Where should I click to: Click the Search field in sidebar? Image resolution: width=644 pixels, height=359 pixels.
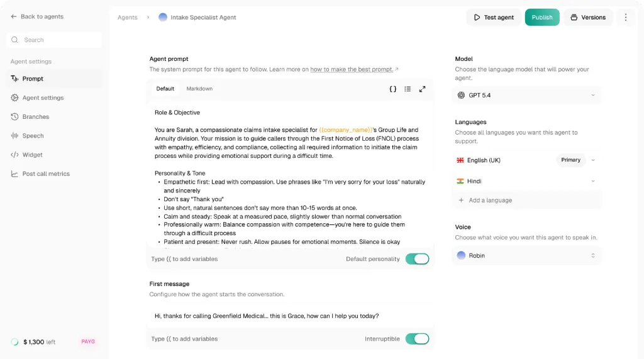click(x=54, y=40)
